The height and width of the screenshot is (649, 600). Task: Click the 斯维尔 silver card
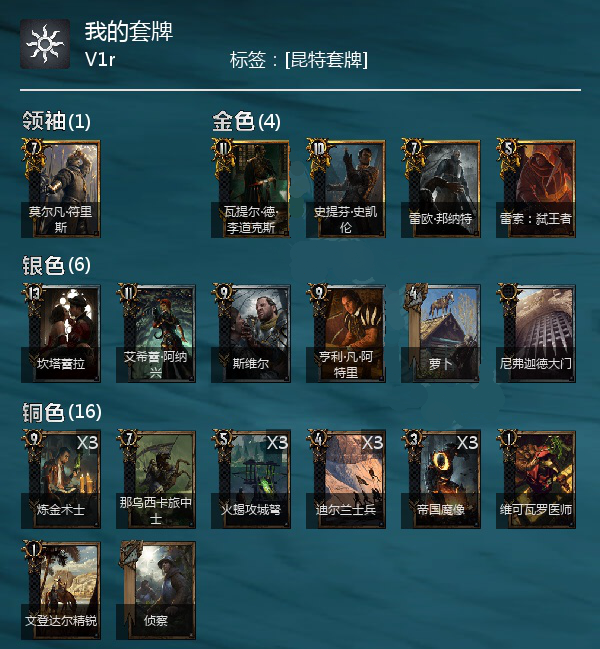(250, 333)
